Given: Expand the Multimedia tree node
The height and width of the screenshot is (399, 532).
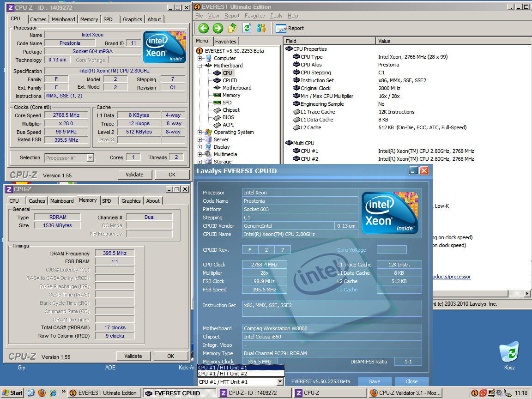Looking at the screenshot, I should 200,154.
